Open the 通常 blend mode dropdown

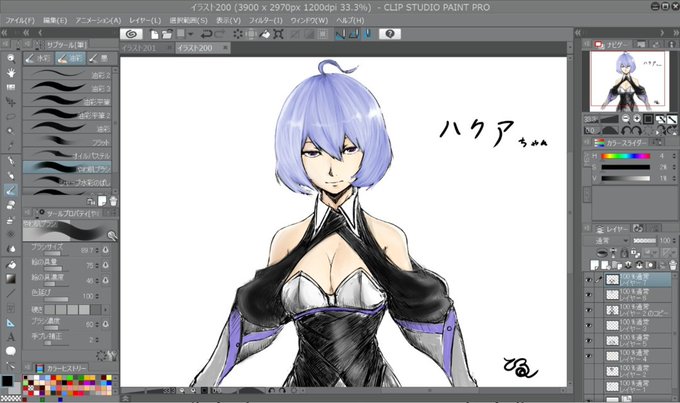(x=606, y=240)
